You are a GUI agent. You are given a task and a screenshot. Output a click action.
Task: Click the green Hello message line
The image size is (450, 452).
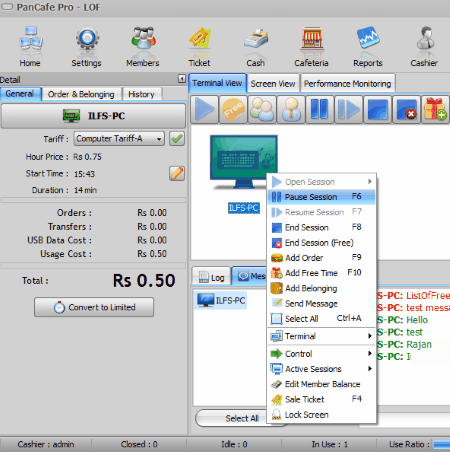402,320
